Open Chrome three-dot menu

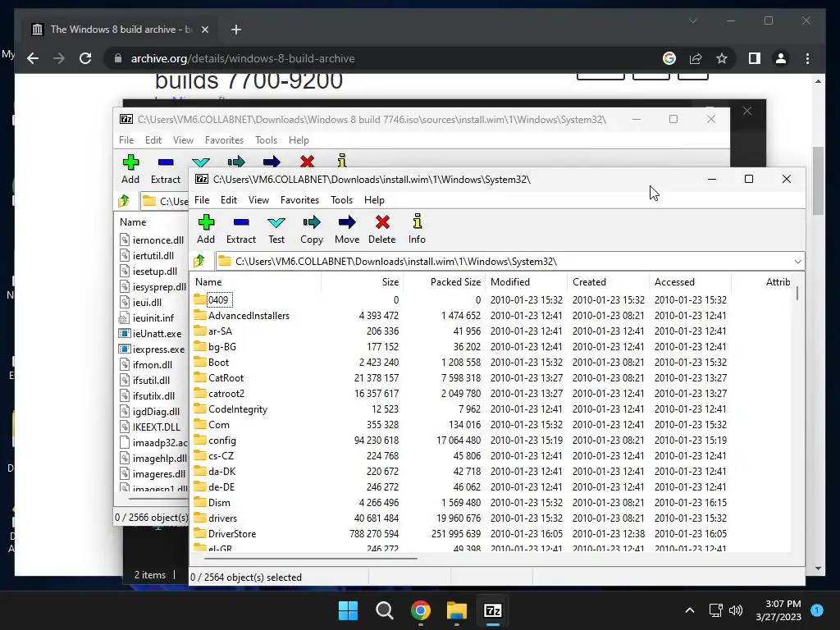807,58
